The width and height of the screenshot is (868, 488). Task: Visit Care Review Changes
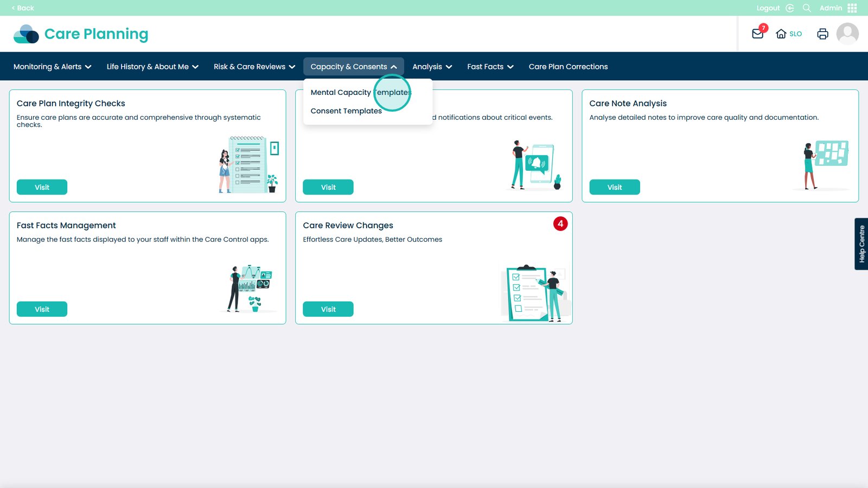pyautogui.click(x=328, y=309)
